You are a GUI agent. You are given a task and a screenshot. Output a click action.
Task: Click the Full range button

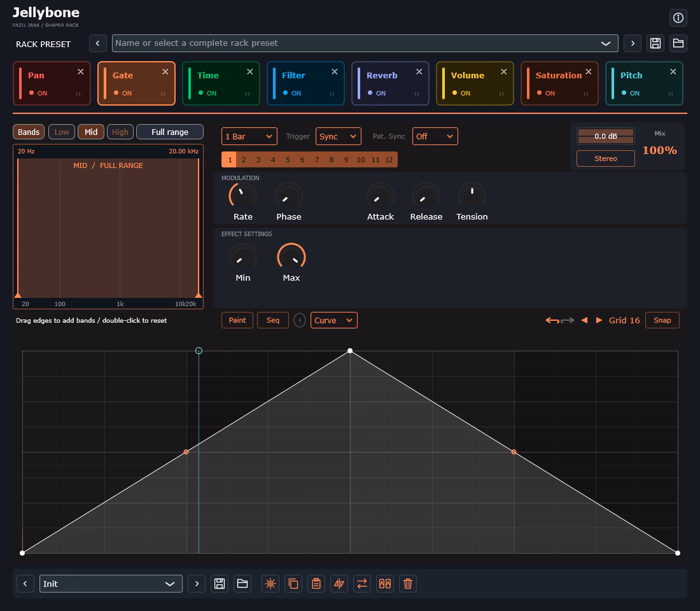170,132
